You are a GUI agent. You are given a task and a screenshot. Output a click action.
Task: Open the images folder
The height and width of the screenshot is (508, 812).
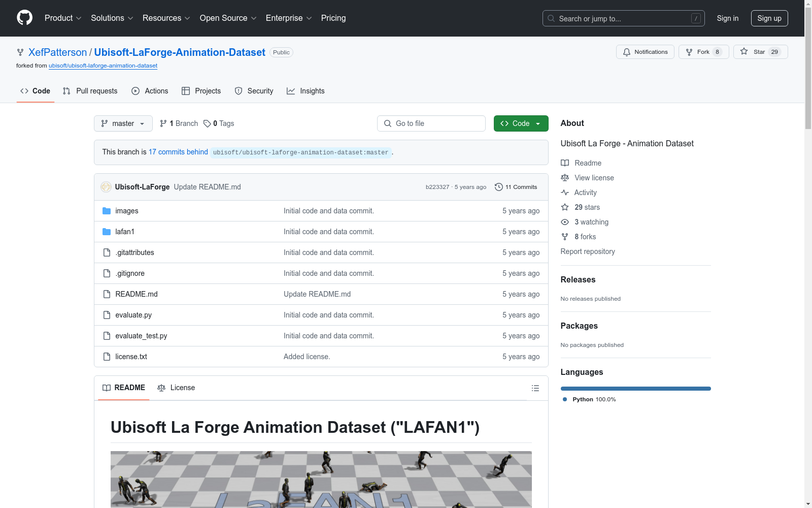[x=127, y=211]
